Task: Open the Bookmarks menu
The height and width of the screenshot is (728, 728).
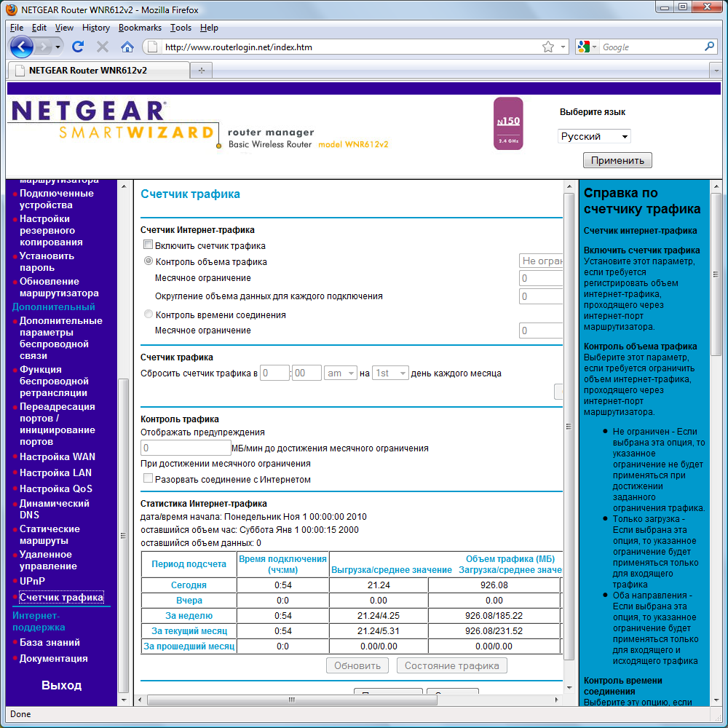Action: coord(140,28)
